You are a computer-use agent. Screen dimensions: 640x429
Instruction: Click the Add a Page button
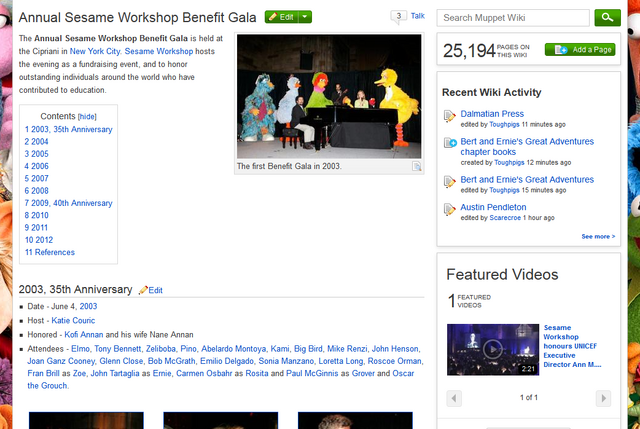[x=580, y=50]
